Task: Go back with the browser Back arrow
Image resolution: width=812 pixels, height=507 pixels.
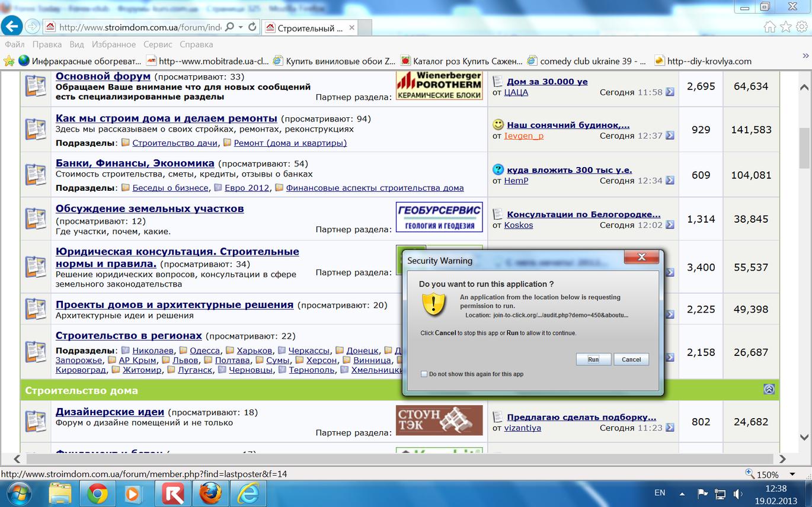Action: click(11, 26)
